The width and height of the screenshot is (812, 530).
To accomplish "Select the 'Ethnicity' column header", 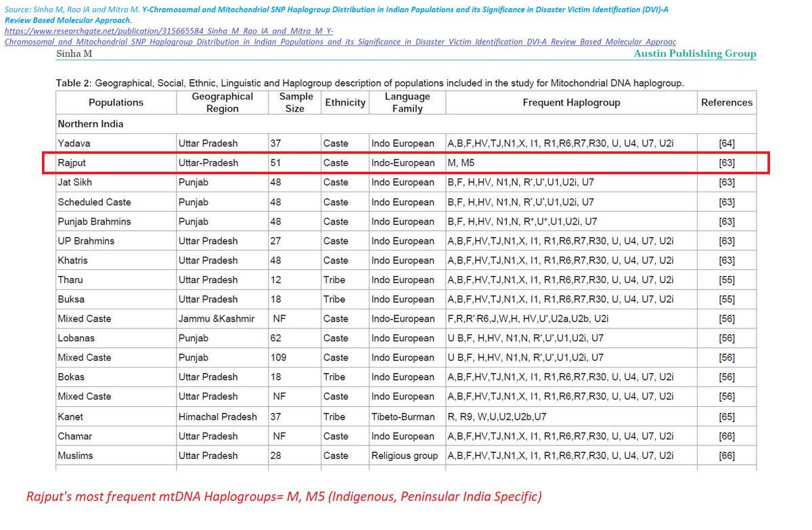I will 345,102.
